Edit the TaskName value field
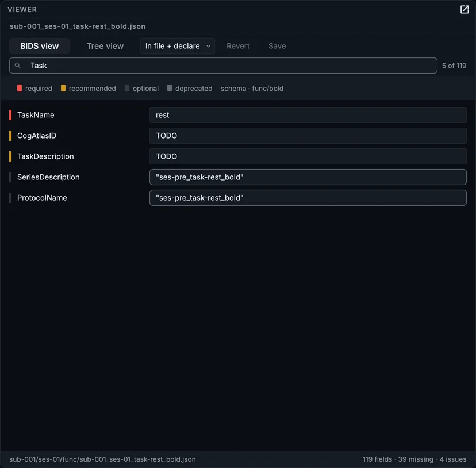The height and width of the screenshot is (468, 476). [308, 115]
